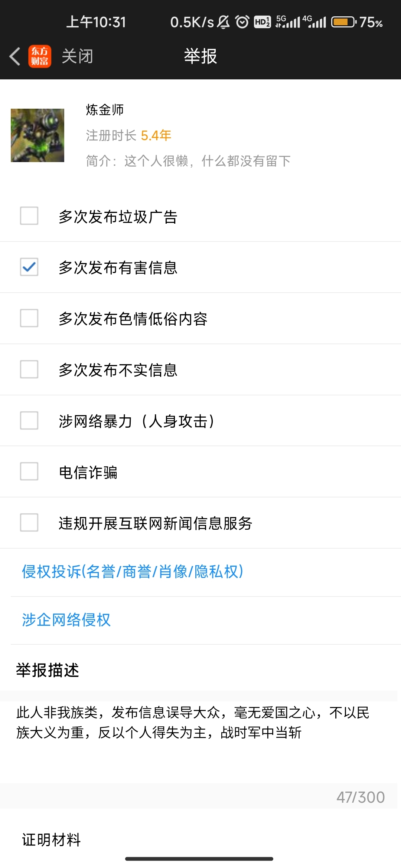The height and width of the screenshot is (868, 401).
Task: Open the 东方财富 app logo icon
Action: pyautogui.click(x=40, y=56)
